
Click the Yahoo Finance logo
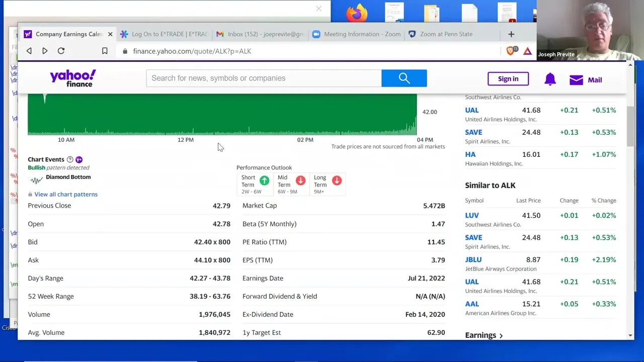[73, 78]
